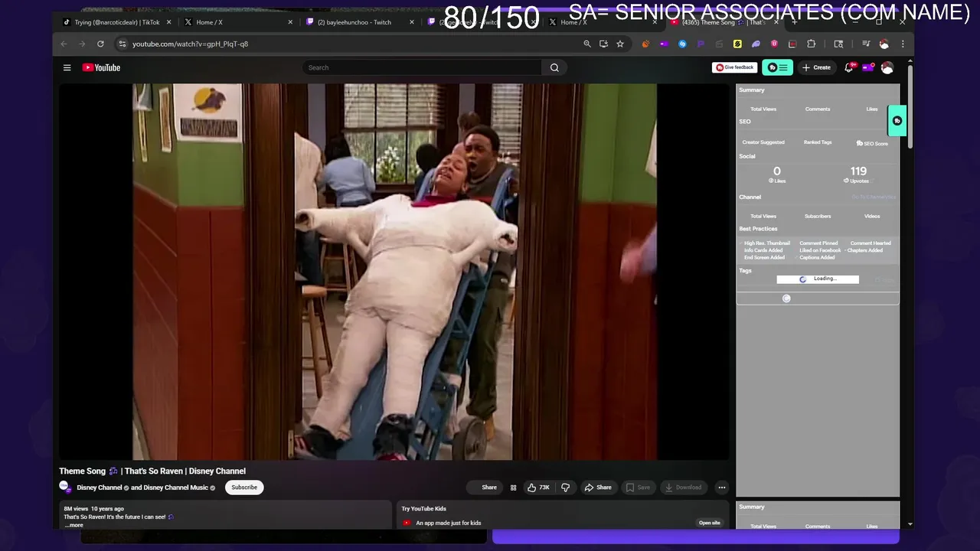Bookmark this page with star icon
This screenshot has width=980, height=551.
[620, 44]
